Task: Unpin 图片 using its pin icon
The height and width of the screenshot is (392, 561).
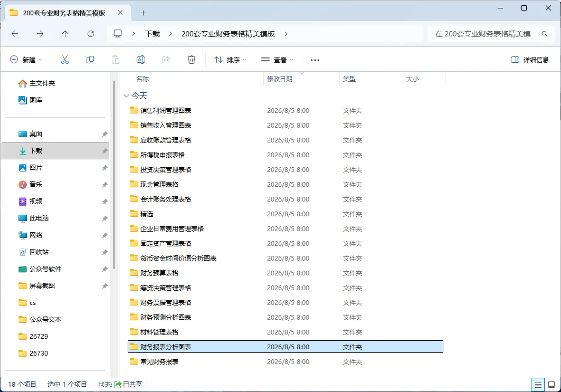Action: pos(104,167)
